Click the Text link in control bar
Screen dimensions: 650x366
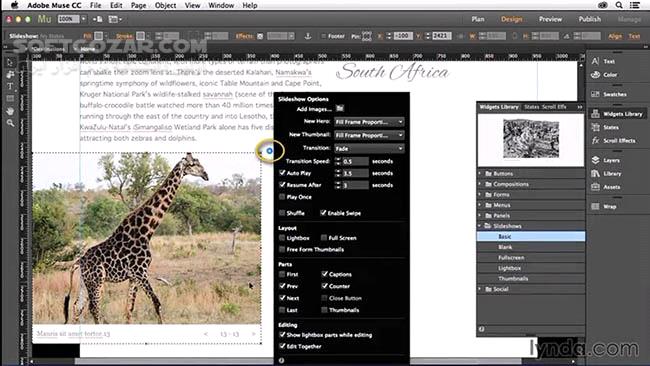(x=634, y=36)
